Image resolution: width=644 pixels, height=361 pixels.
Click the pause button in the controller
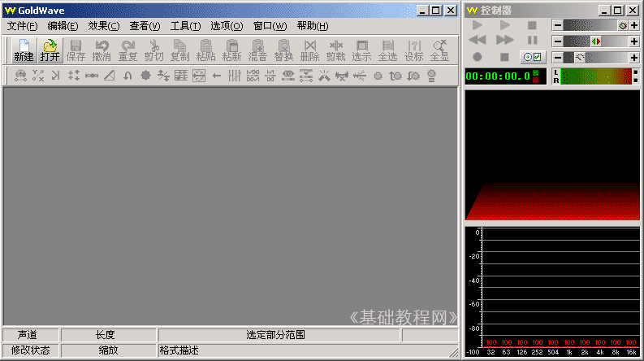point(532,40)
